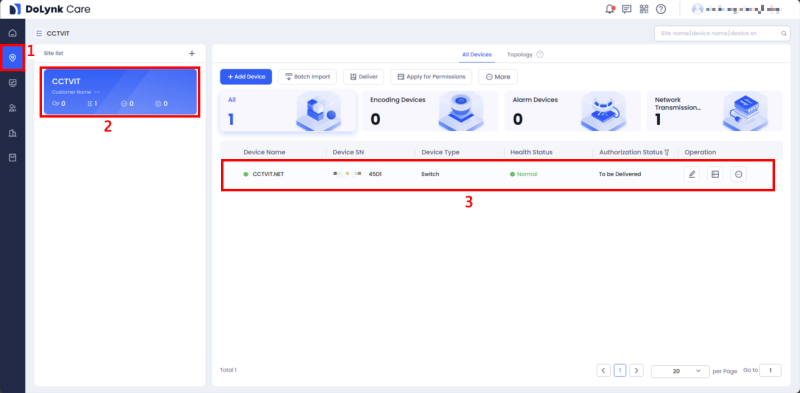Click the Normal health status cell

tap(523, 174)
